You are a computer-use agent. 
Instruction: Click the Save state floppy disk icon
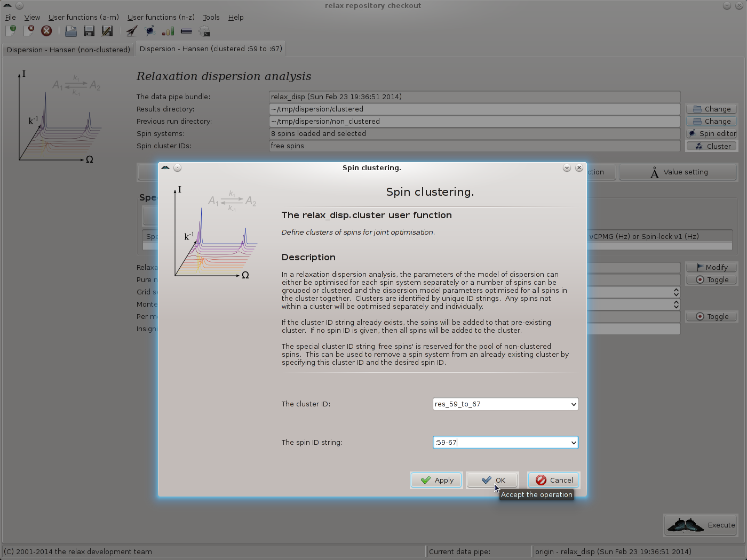(89, 31)
